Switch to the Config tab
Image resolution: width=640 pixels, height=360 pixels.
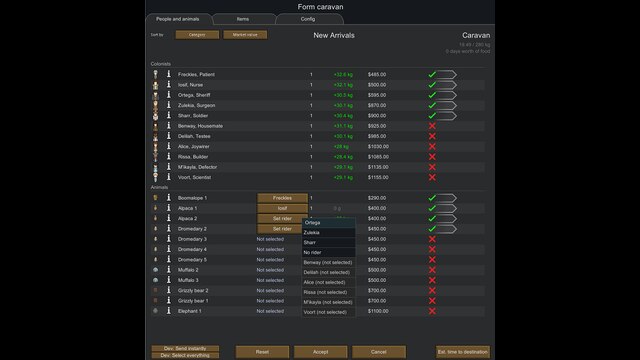tap(308, 19)
